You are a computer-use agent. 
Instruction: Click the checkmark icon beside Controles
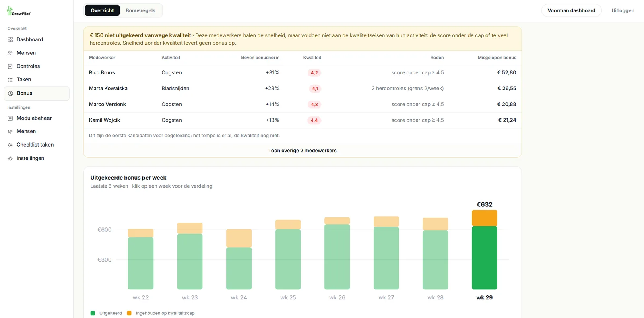tap(10, 66)
